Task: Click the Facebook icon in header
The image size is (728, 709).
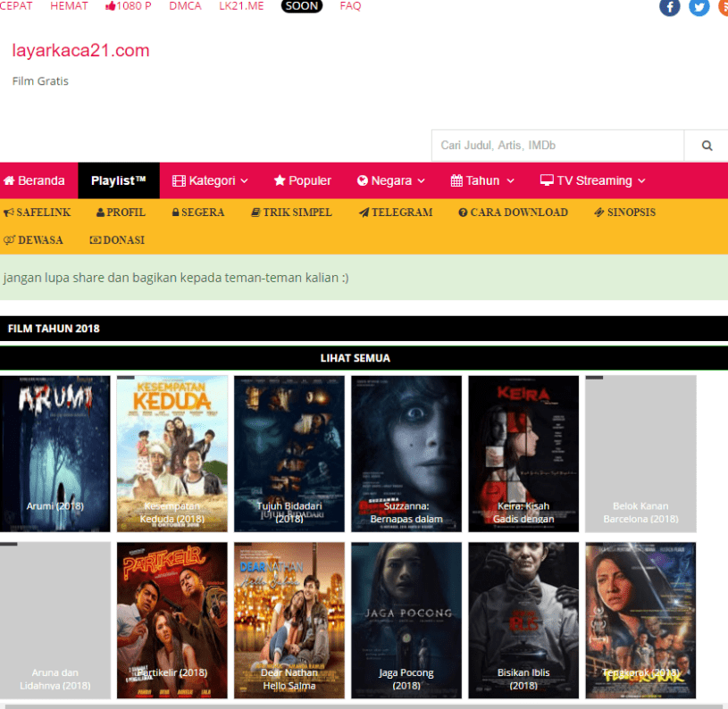Action: coord(669,7)
